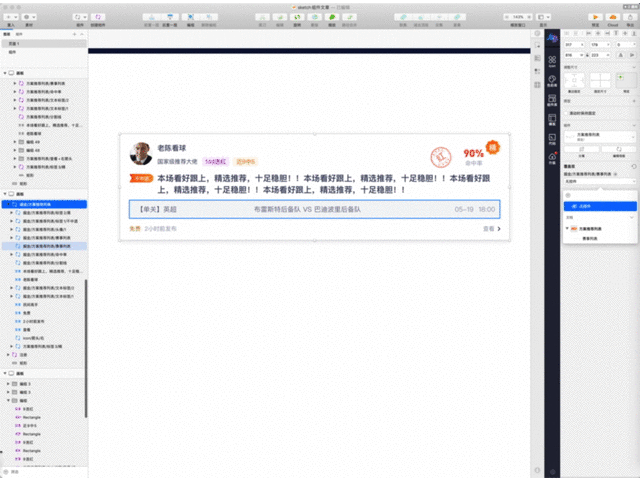
Task: Click the Backward one layer toolbar icon
Action: [x=170, y=17]
